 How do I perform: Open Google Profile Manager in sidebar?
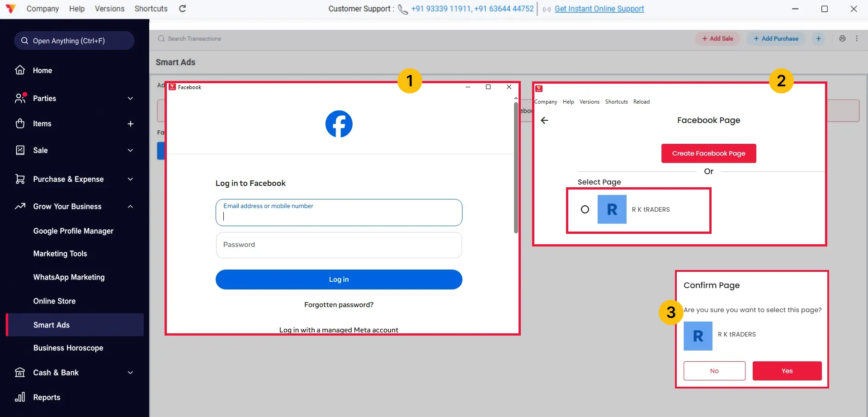tap(73, 231)
